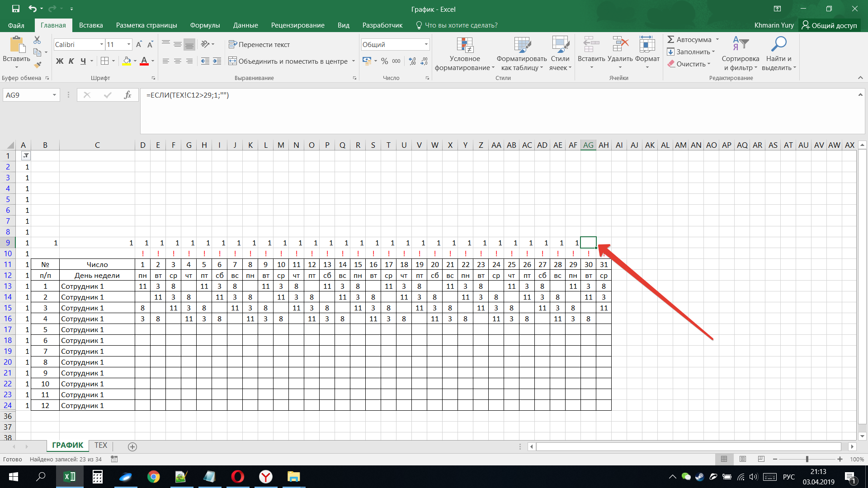This screenshot has width=868, height=488.
Task: Click the Общий доступ share button
Action: coord(829,25)
